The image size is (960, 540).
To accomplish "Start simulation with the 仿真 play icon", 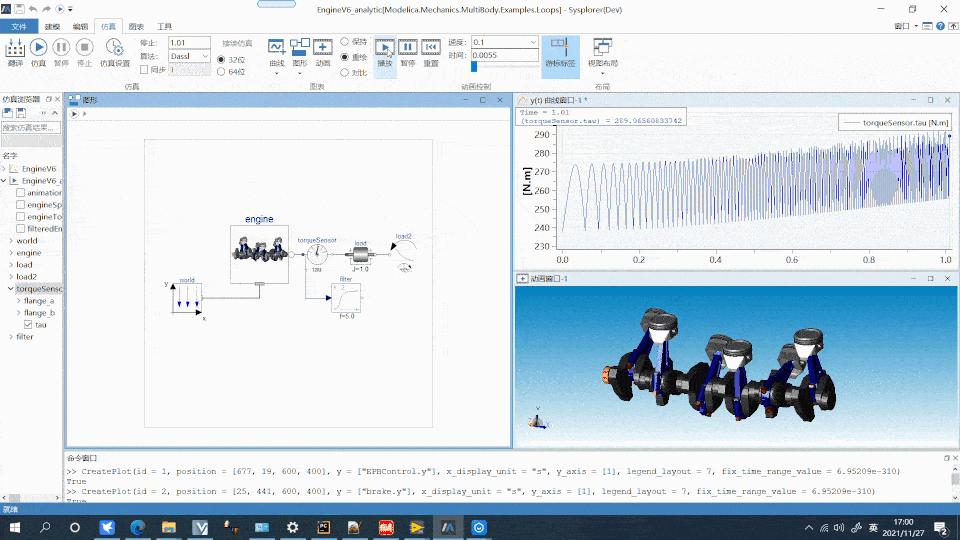I will tap(38, 47).
